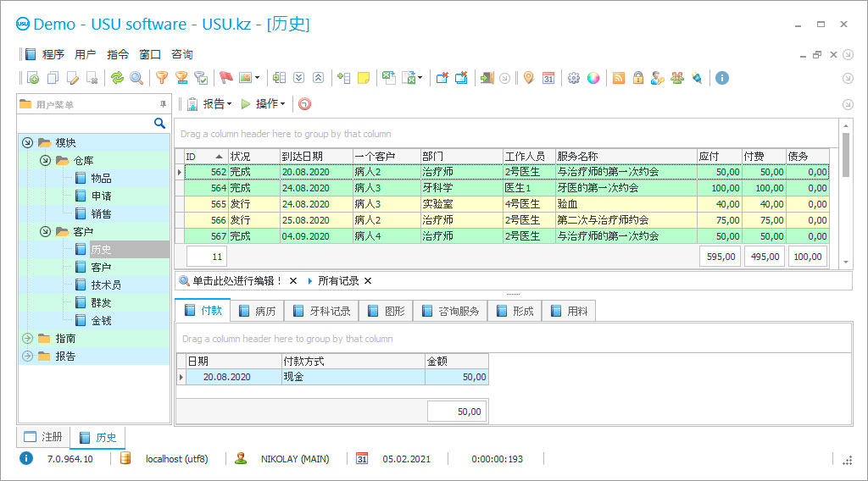Click the blue information icon

pyautogui.click(x=722, y=78)
